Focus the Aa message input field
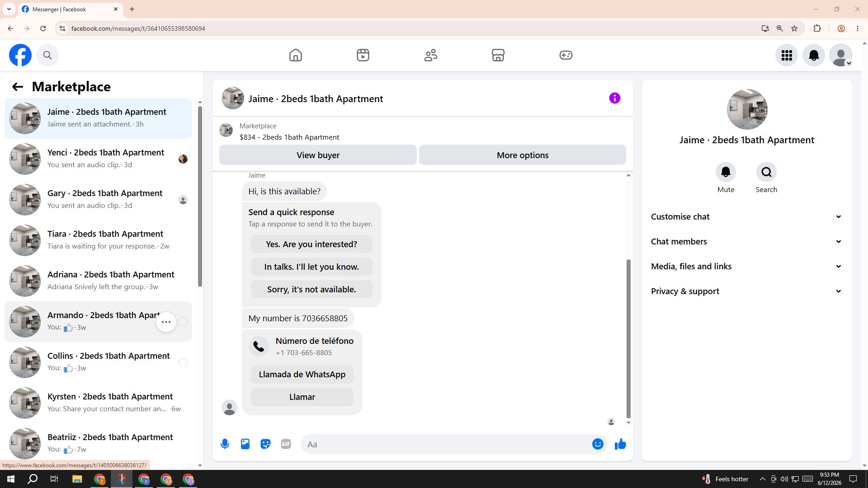The width and height of the screenshot is (868, 488). 445,444
